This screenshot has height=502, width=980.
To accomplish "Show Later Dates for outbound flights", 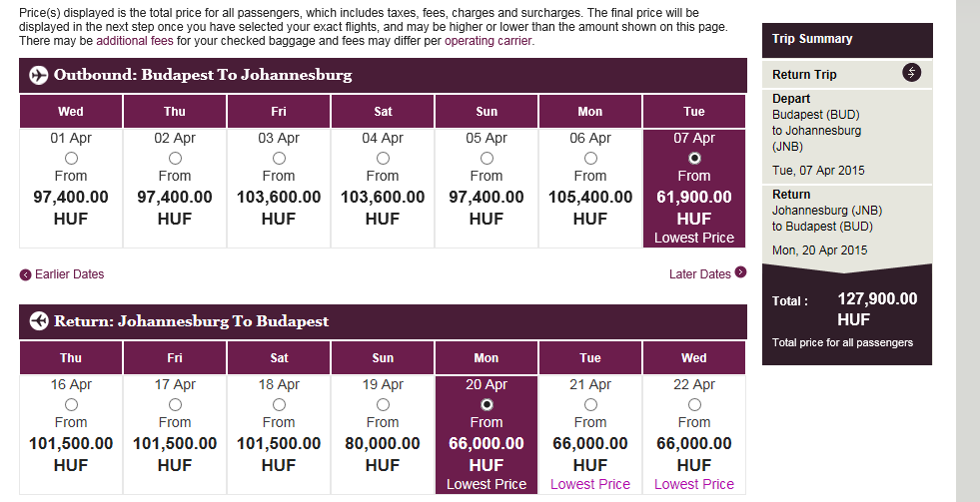I will click(x=699, y=274).
